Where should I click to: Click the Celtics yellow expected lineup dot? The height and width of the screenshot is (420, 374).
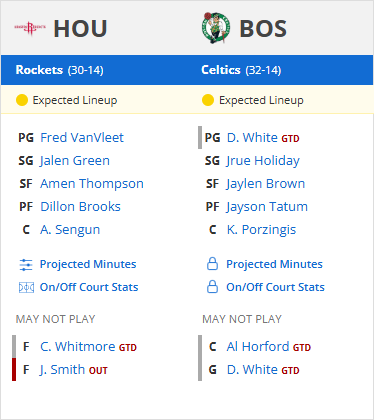tap(208, 100)
